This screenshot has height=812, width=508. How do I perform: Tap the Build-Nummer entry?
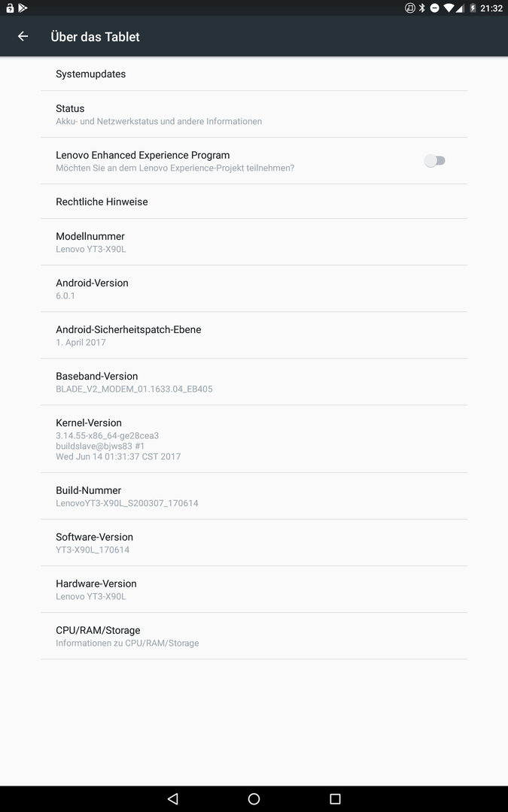pyautogui.click(x=254, y=496)
